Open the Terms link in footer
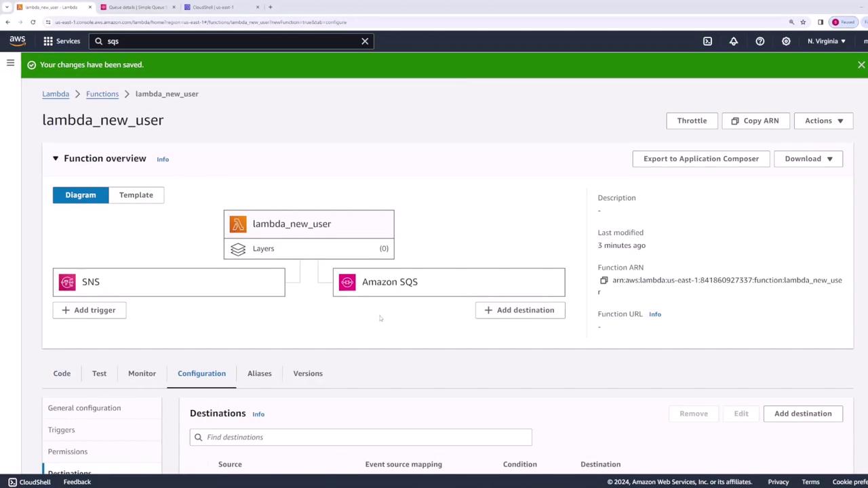 point(810,482)
